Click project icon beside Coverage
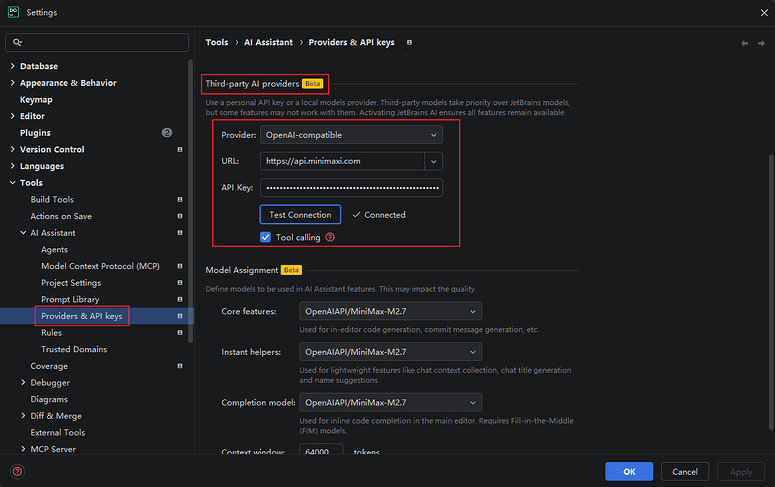 [180, 366]
